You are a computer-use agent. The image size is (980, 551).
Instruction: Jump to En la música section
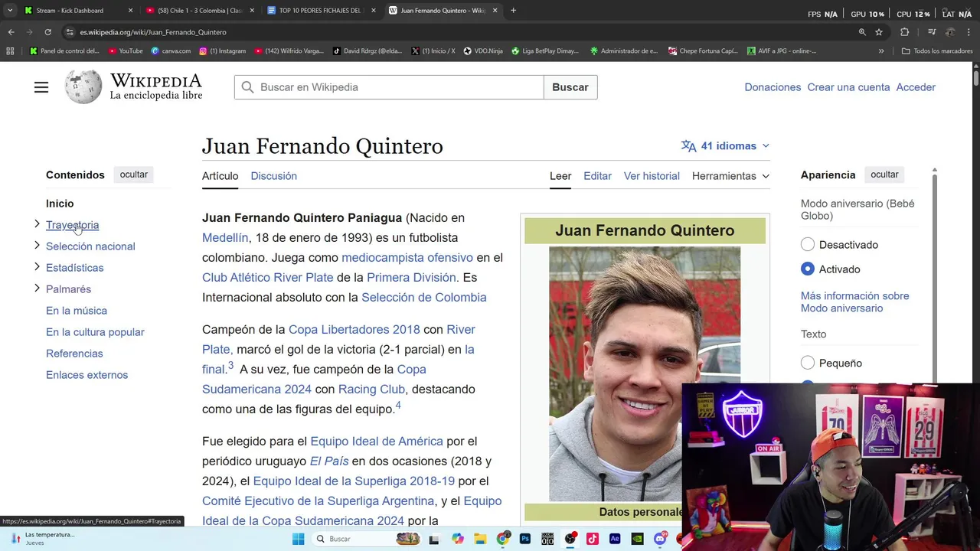77,310
